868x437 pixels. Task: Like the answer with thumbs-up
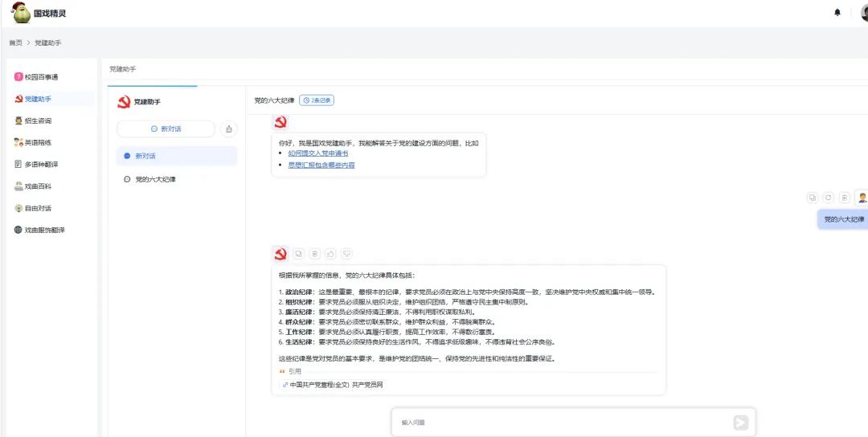click(330, 254)
